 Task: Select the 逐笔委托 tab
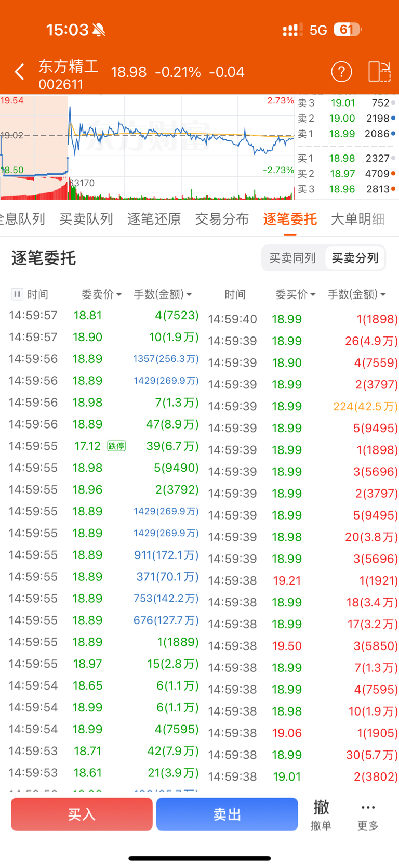click(290, 219)
